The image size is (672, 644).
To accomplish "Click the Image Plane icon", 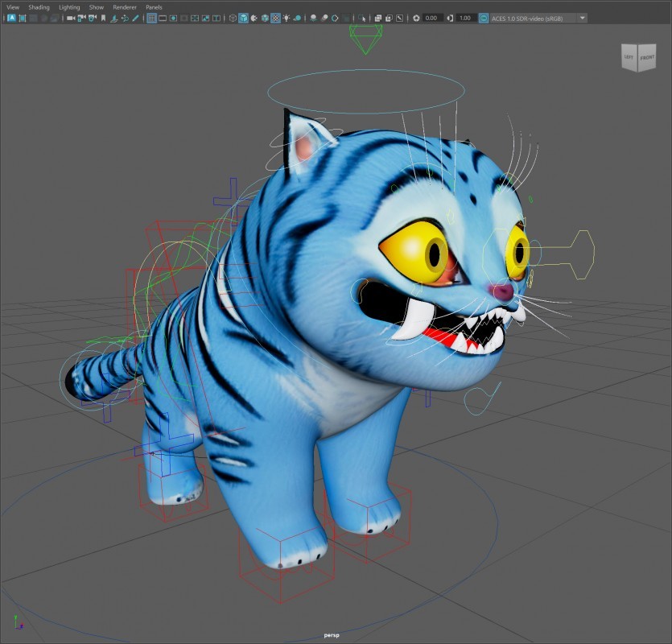I will pyautogui.click(x=113, y=18).
